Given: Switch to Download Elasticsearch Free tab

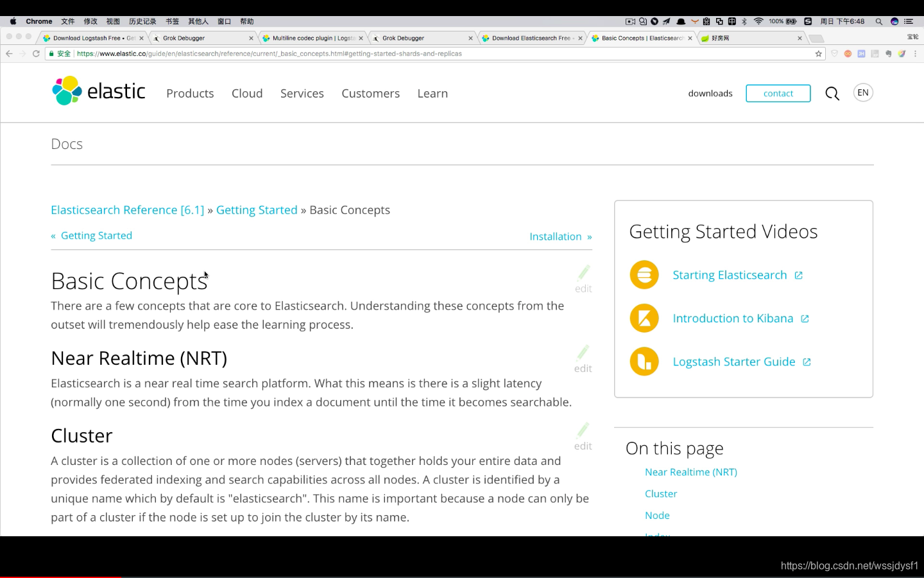Looking at the screenshot, I should click(531, 39).
